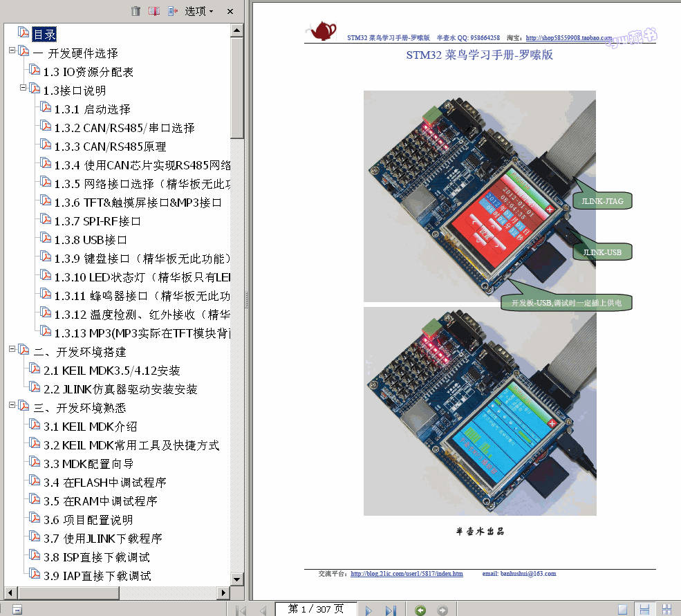Image resolution: width=681 pixels, height=616 pixels.
Task: Open the blog.21ic.com link in footer
Action: tap(407, 574)
